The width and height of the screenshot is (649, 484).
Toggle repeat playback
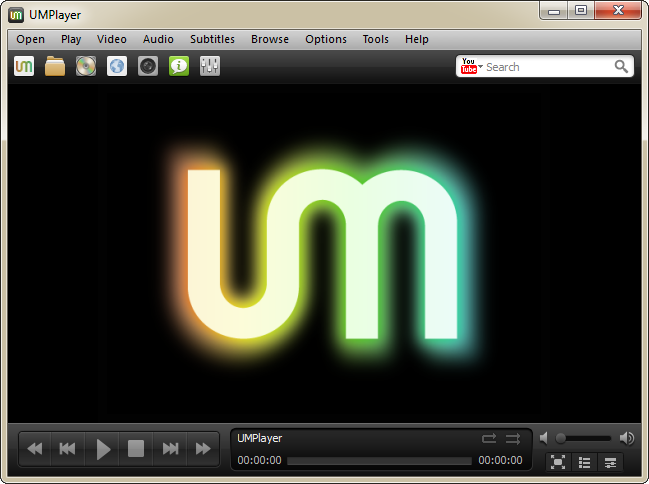(489, 438)
